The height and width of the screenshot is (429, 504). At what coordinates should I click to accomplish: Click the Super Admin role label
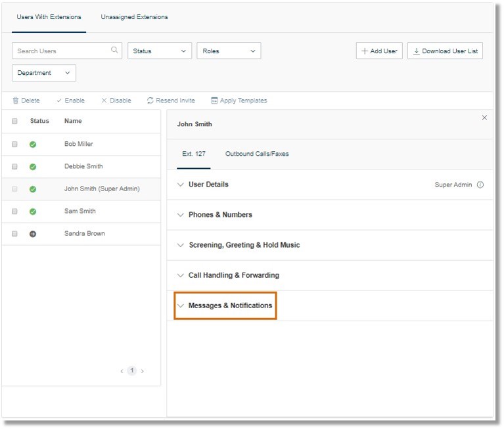coord(453,185)
